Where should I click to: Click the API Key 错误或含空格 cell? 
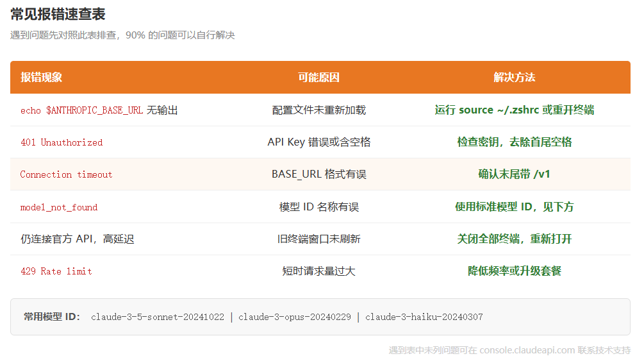(318, 142)
